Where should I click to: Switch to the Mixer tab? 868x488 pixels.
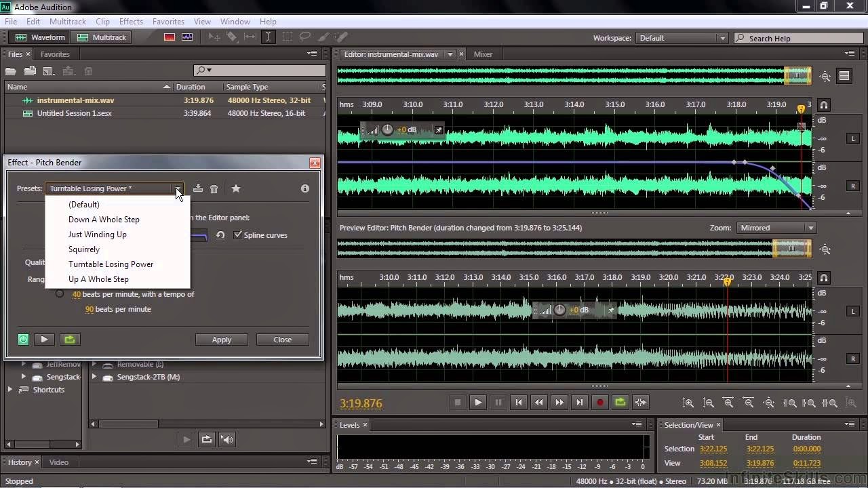coord(483,54)
